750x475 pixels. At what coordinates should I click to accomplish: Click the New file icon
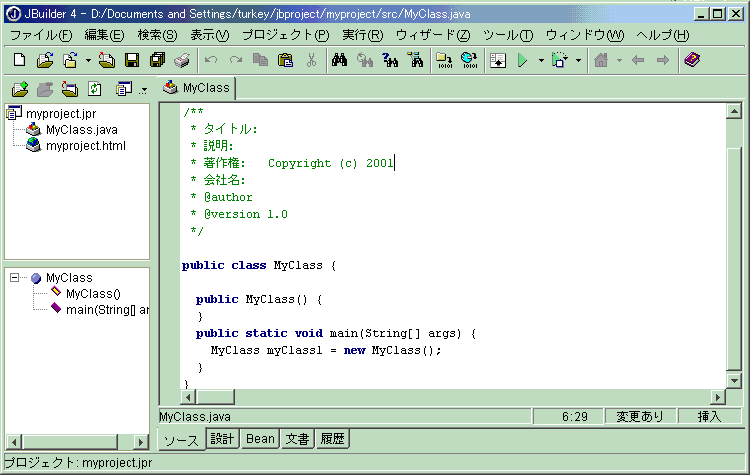coord(19,60)
